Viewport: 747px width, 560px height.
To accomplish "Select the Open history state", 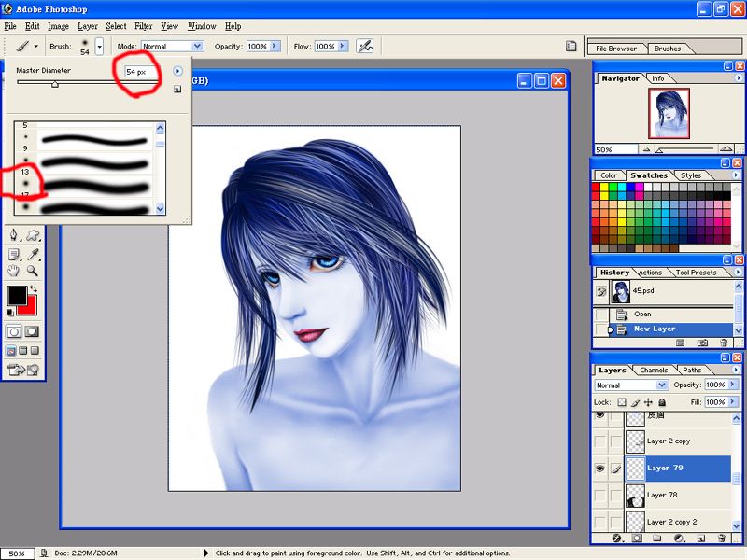I will (671, 315).
